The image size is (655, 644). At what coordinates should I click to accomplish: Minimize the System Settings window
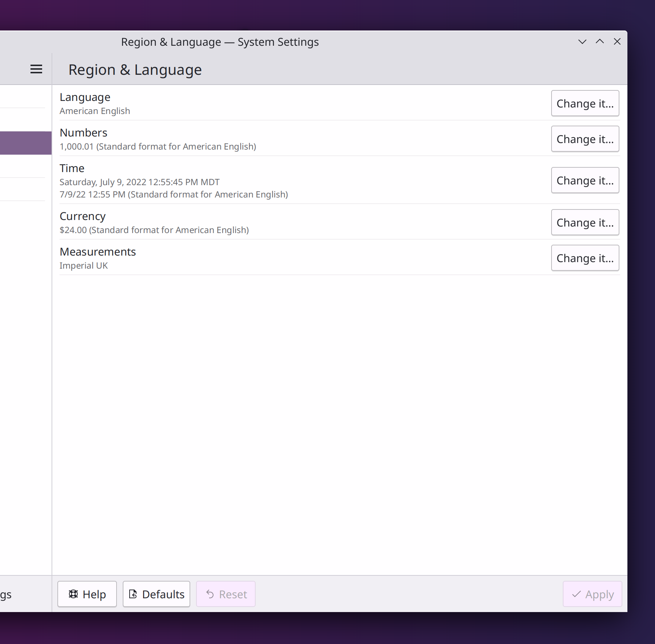(582, 42)
